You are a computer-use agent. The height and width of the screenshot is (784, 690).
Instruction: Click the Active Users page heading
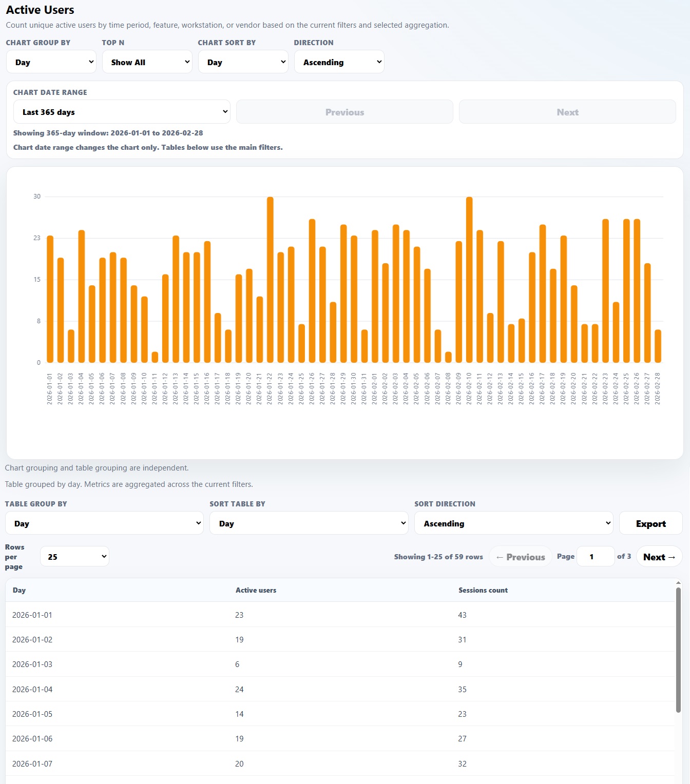point(40,10)
